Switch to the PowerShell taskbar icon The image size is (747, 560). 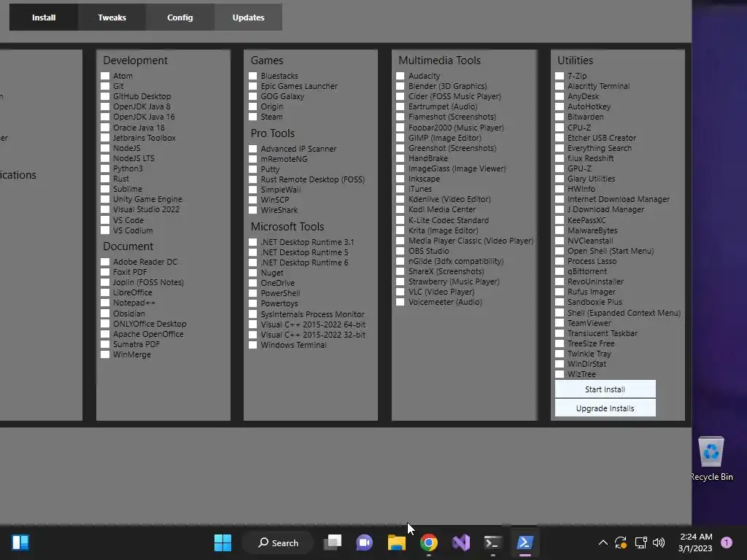point(525,542)
